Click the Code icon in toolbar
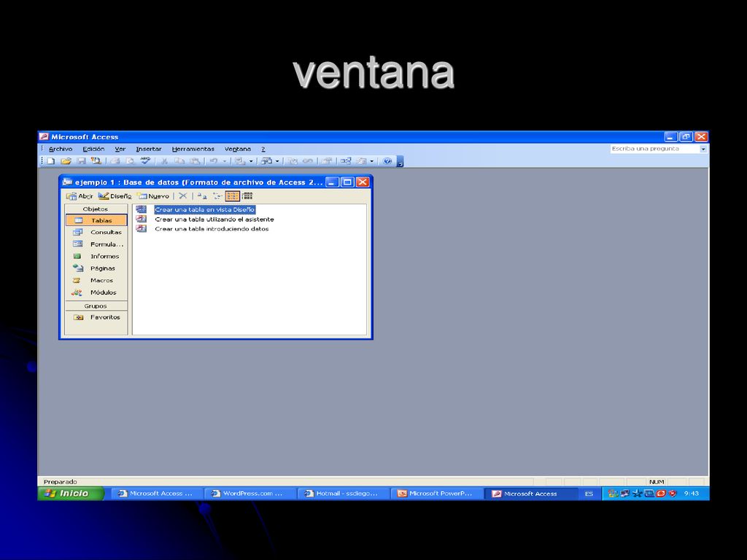 [293, 161]
